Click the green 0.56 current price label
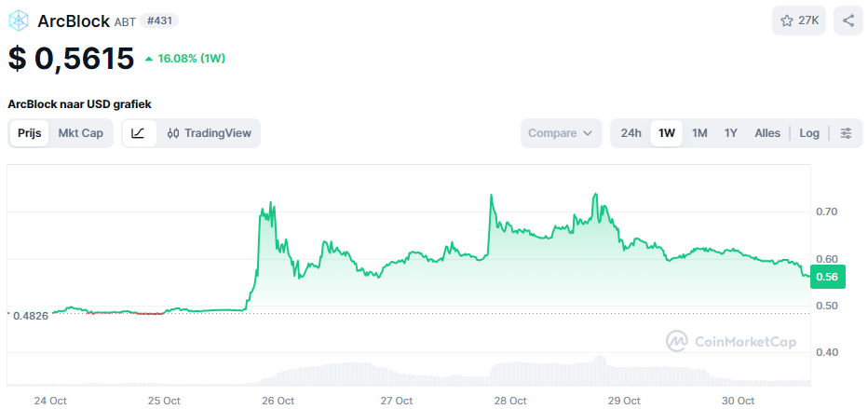This screenshot has width=868, height=409. pyautogui.click(x=827, y=277)
